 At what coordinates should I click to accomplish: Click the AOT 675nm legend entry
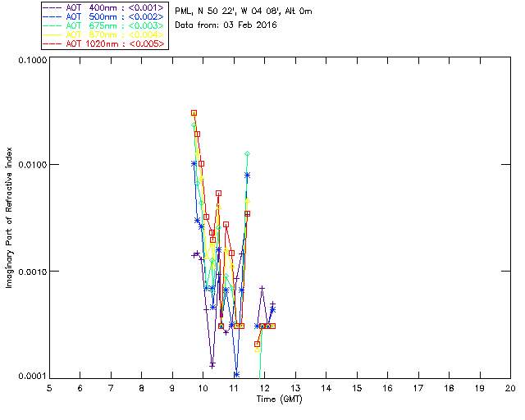[x=104, y=25]
